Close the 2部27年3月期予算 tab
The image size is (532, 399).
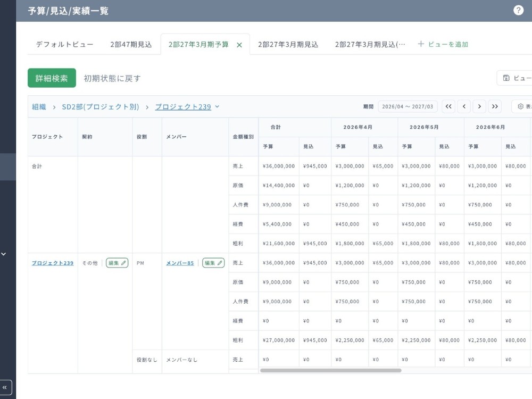239,45
